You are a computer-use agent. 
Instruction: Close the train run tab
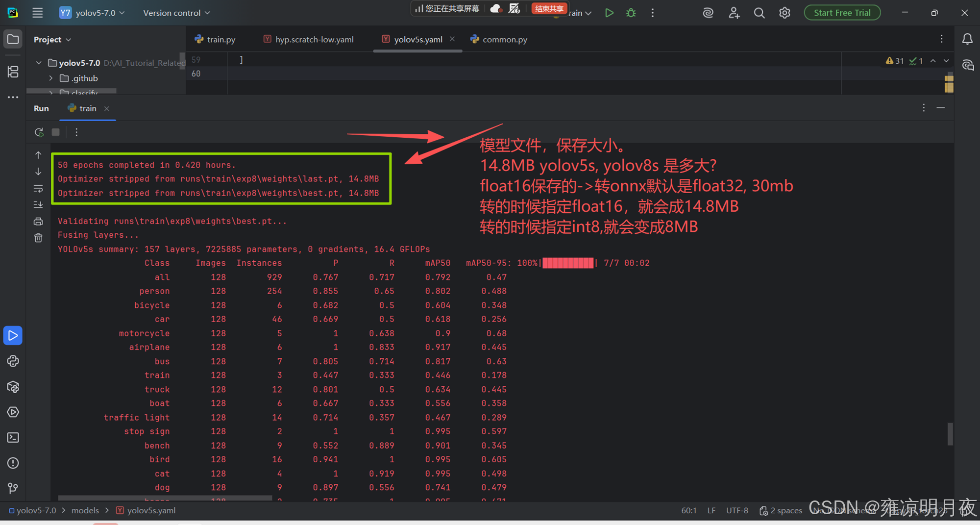click(x=106, y=108)
